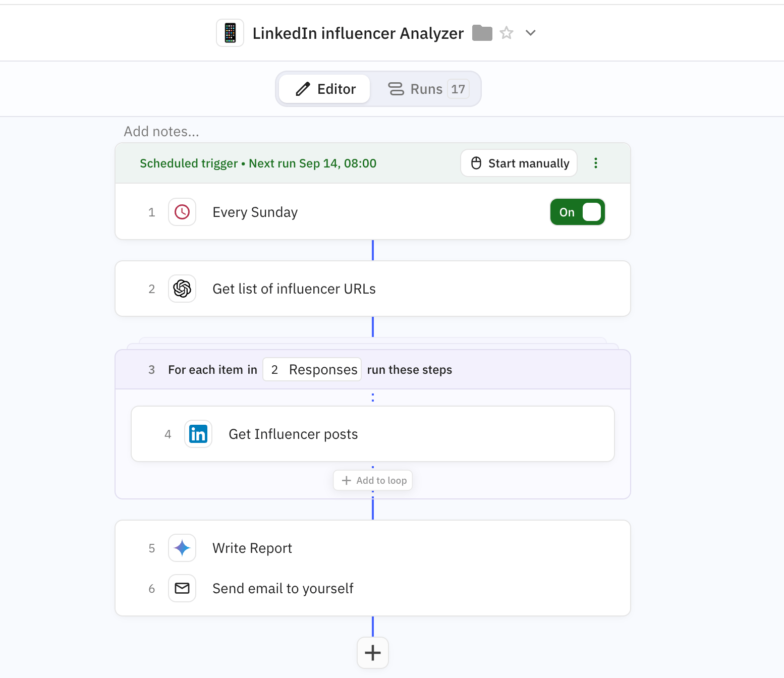The image size is (784, 678).
Task: Add a new step with the plus button
Action: tap(373, 653)
